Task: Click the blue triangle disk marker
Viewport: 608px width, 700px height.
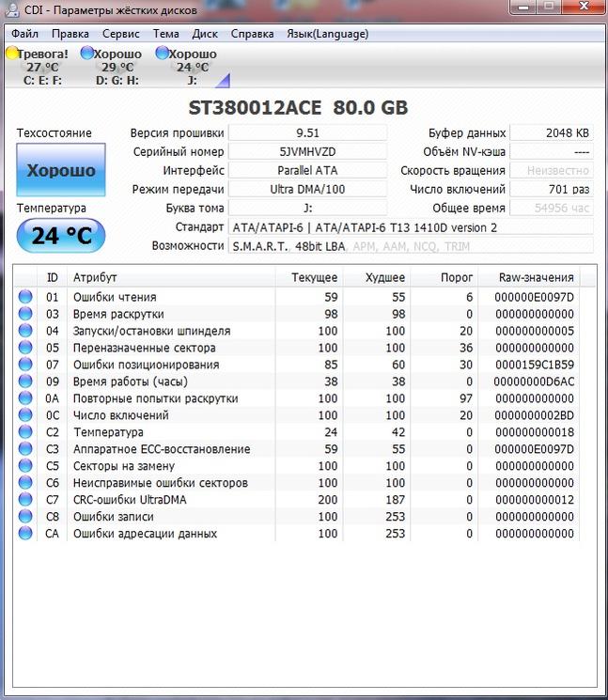Action: pos(224,81)
